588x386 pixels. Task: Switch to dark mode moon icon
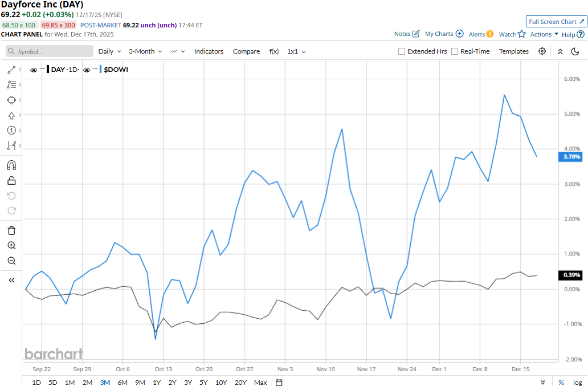(575, 51)
